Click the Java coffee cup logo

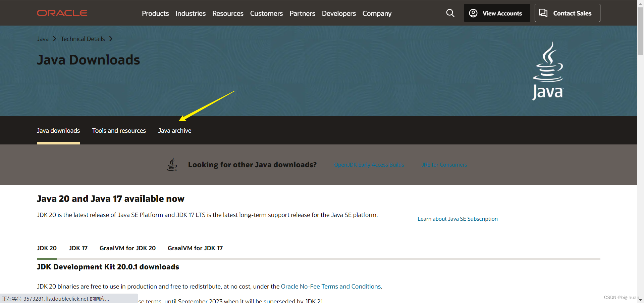click(x=548, y=71)
